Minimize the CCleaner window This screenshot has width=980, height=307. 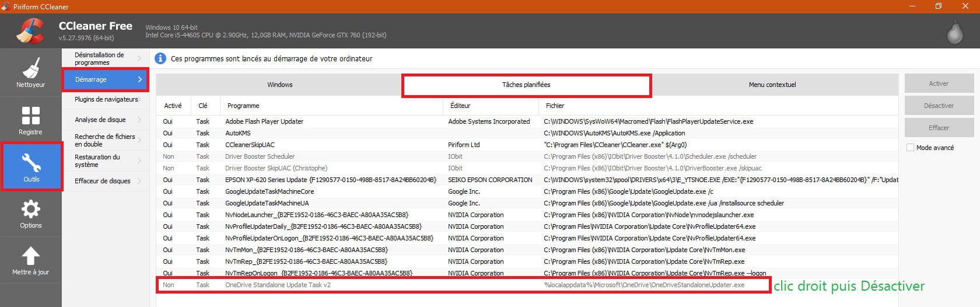click(x=911, y=6)
